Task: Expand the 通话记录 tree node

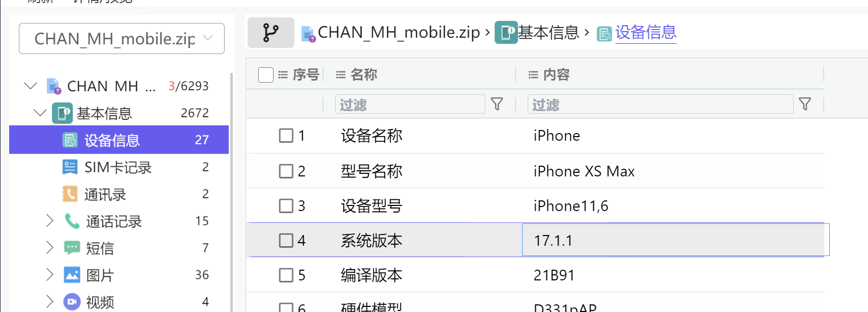Action: tap(49, 221)
